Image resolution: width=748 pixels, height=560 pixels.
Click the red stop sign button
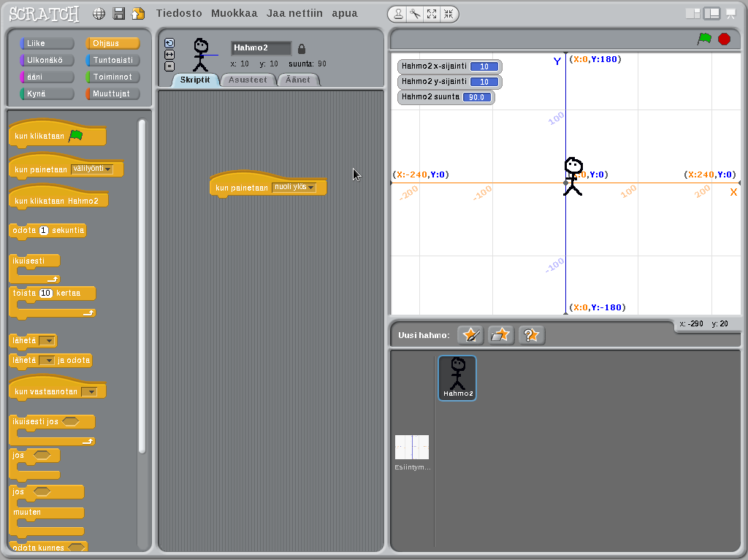pos(724,39)
